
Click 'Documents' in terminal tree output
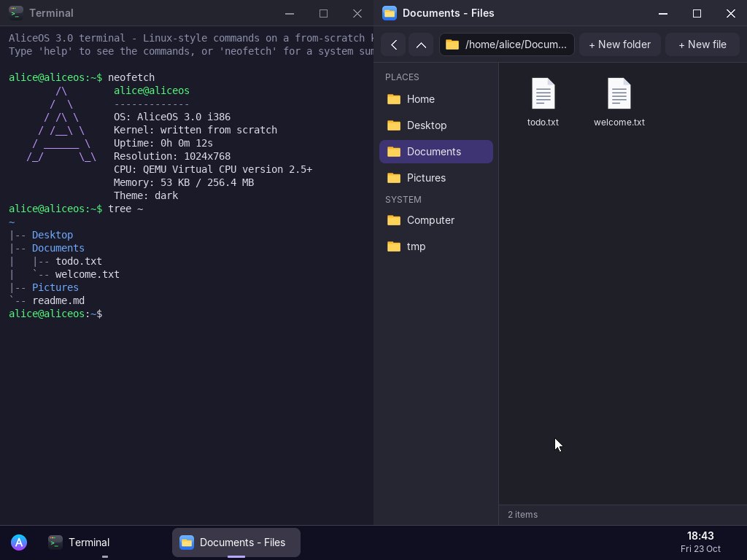point(58,248)
